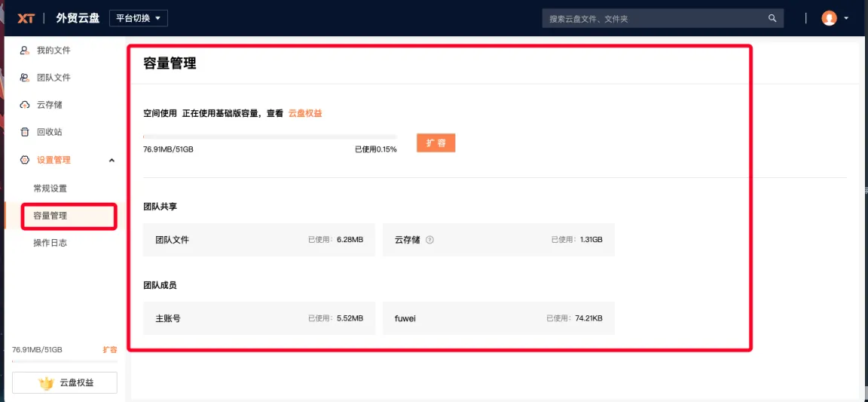Expand the avatar account menu arrow
This screenshot has height=402, width=868.
click(846, 18)
